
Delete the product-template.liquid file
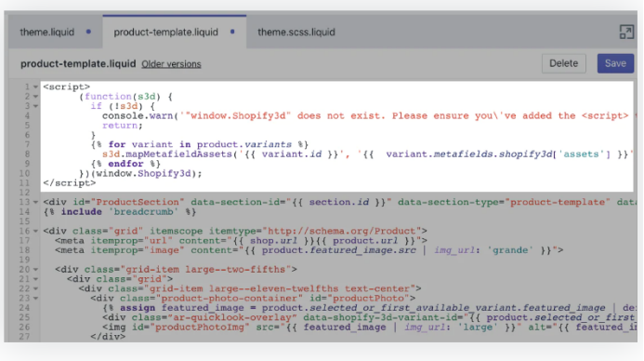(x=563, y=63)
